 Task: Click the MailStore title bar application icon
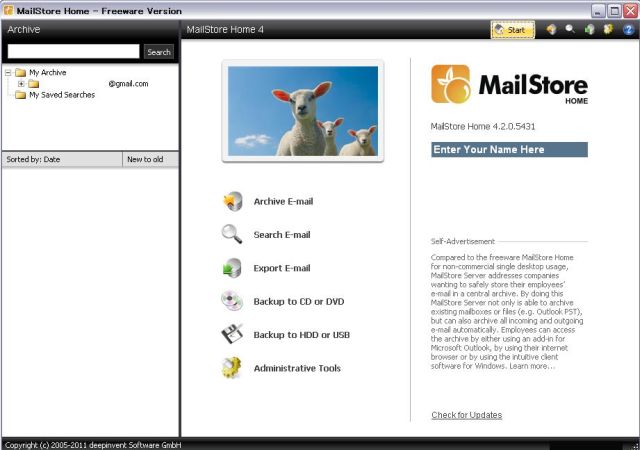tap(8, 11)
